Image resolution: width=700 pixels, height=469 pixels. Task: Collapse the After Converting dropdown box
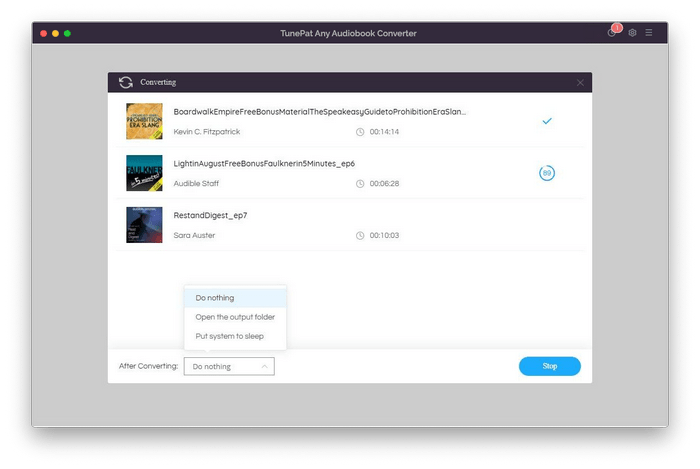click(x=229, y=366)
